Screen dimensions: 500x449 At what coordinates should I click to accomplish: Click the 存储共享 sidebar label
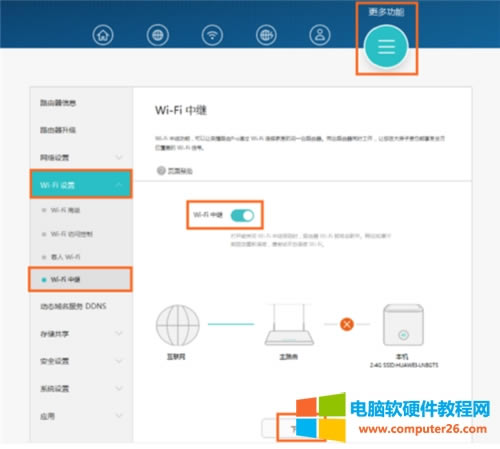pyautogui.click(x=54, y=334)
